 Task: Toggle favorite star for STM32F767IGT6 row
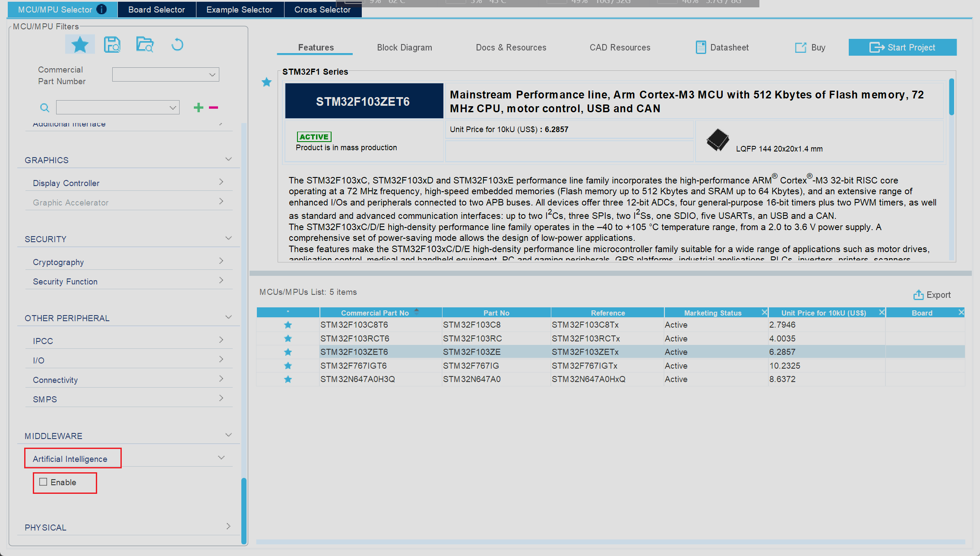tap(288, 366)
